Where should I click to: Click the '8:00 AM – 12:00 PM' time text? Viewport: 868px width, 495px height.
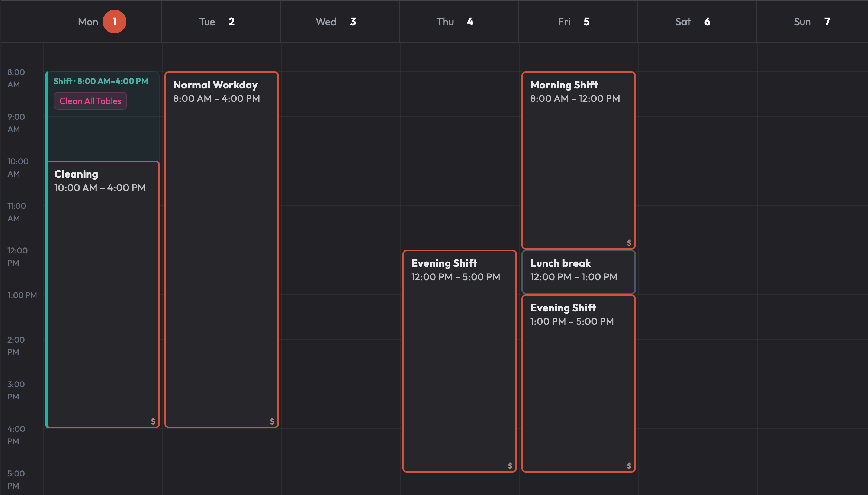(x=575, y=98)
